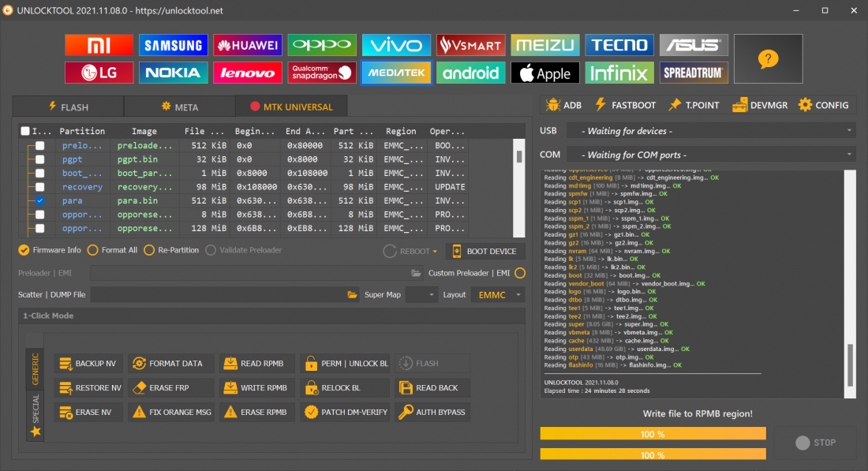Switch to the META tab
This screenshot has width=868, height=471.
tap(180, 107)
